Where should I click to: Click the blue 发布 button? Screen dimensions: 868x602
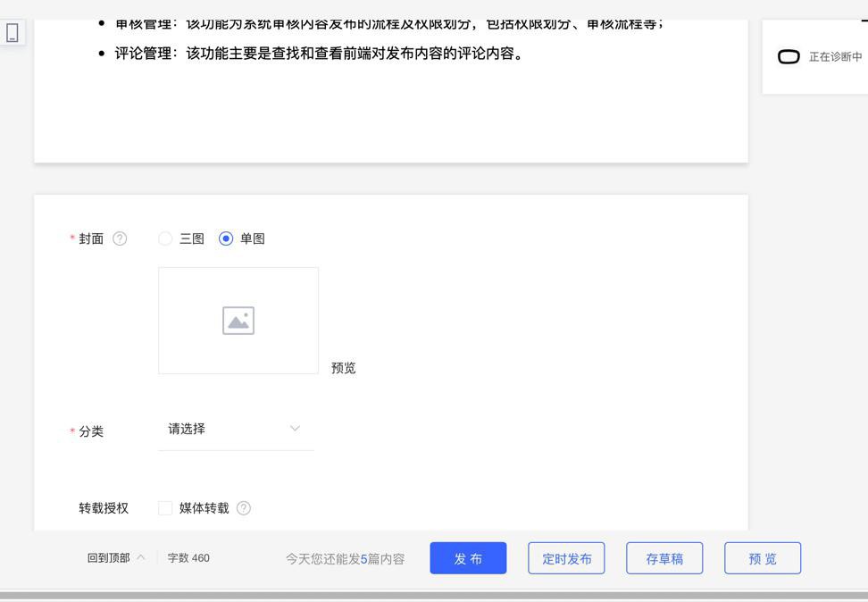468,558
